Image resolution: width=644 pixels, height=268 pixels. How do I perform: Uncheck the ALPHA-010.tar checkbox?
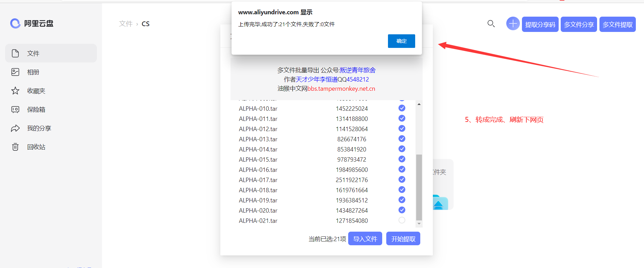402,108
